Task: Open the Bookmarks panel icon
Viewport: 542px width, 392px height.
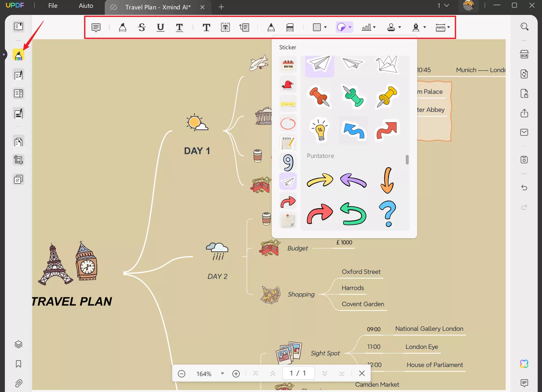Action: click(x=18, y=364)
